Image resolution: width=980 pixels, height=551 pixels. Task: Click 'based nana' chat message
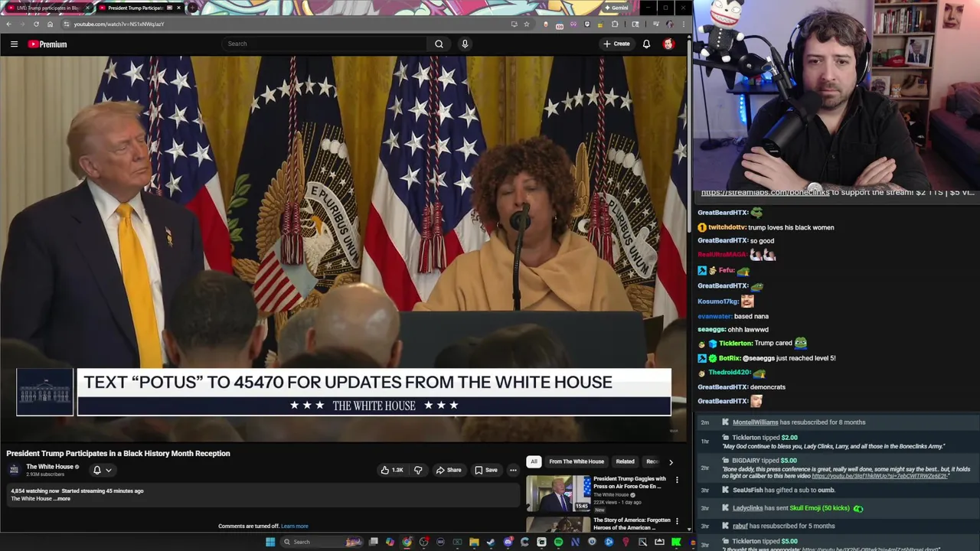pyautogui.click(x=751, y=316)
